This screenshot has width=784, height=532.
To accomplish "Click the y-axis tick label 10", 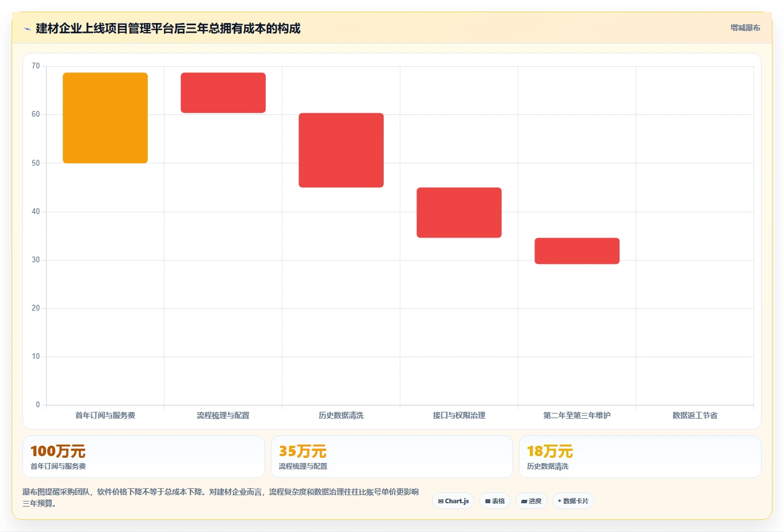I will (x=36, y=357).
